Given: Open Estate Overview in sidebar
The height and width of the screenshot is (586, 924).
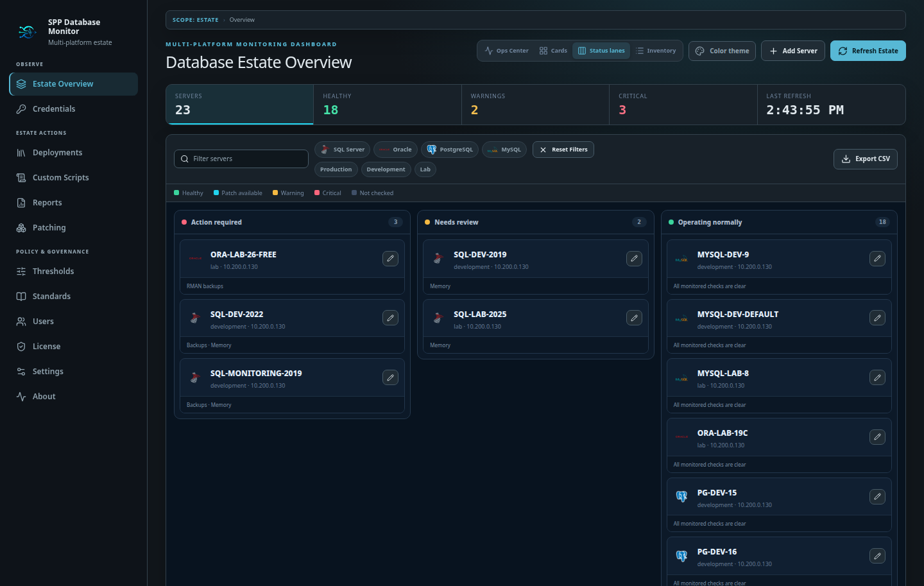Looking at the screenshot, I should [x=74, y=84].
